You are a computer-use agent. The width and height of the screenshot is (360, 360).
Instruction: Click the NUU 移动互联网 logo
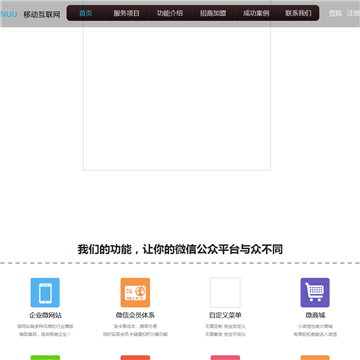tap(30, 14)
